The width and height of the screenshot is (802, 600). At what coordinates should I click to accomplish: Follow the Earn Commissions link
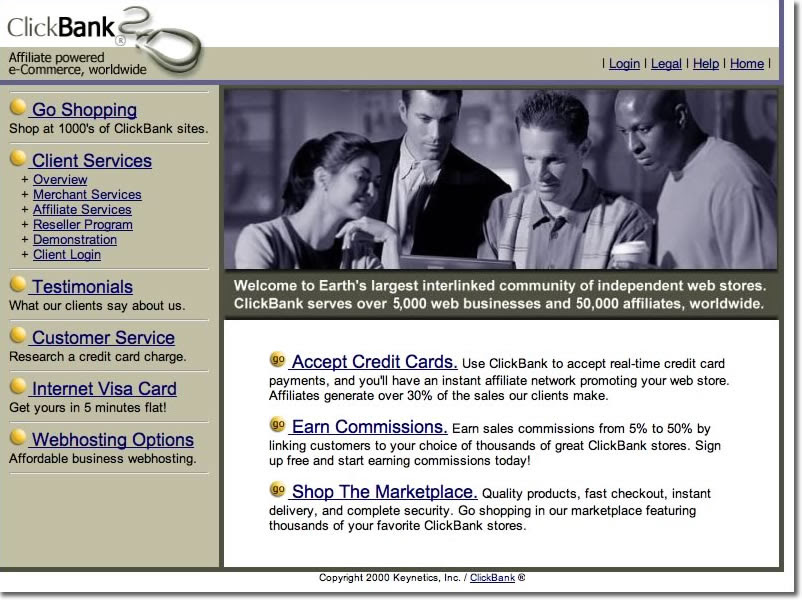click(369, 427)
